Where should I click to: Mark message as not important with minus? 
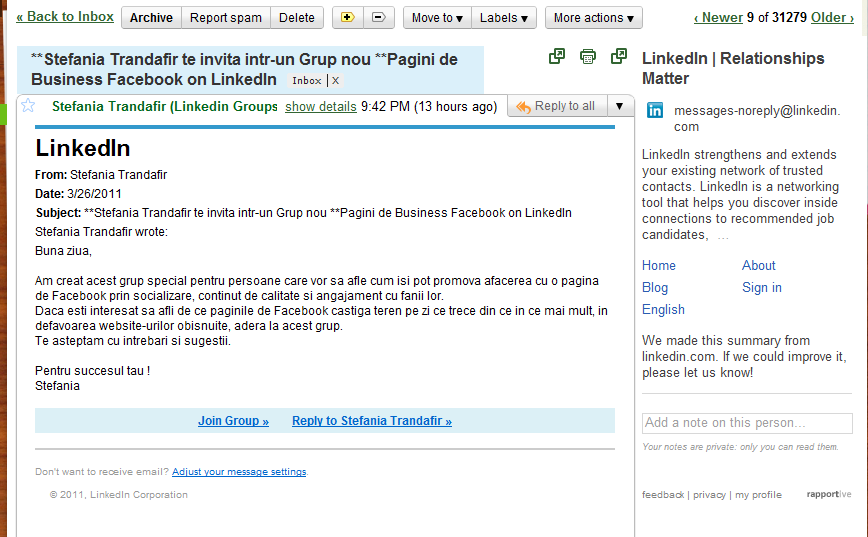click(x=379, y=18)
